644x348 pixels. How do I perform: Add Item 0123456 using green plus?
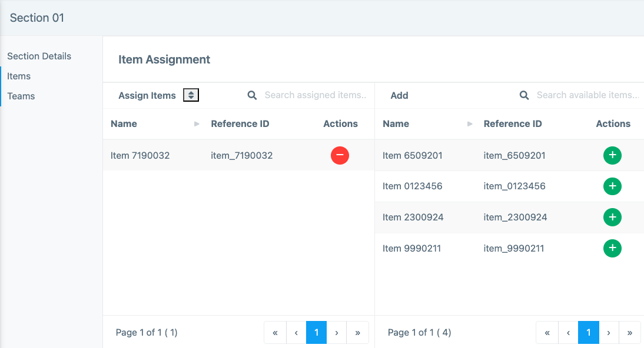click(612, 186)
